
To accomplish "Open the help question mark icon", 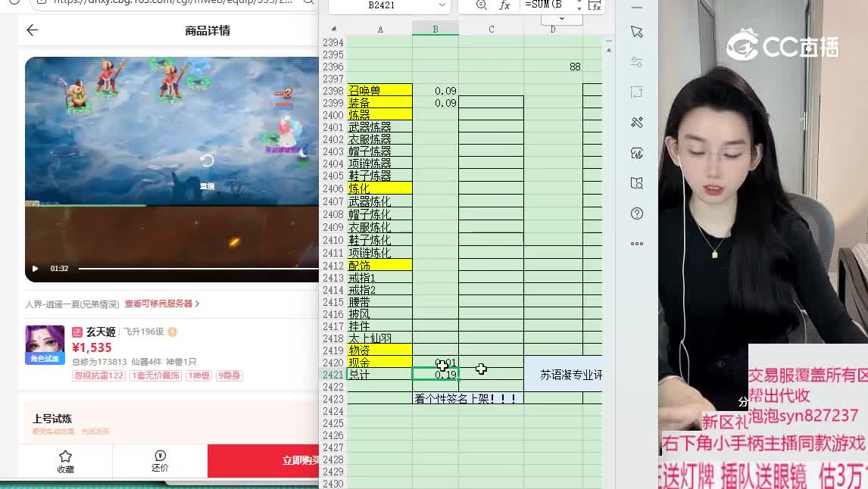I will tap(637, 213).
